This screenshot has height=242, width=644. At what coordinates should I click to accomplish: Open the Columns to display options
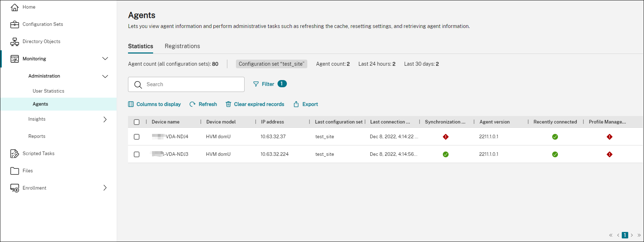(x=155, y=104)
